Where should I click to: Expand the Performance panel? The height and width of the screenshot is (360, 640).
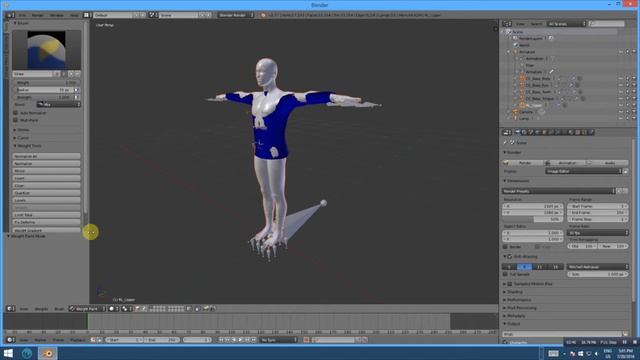coord(518,300)
